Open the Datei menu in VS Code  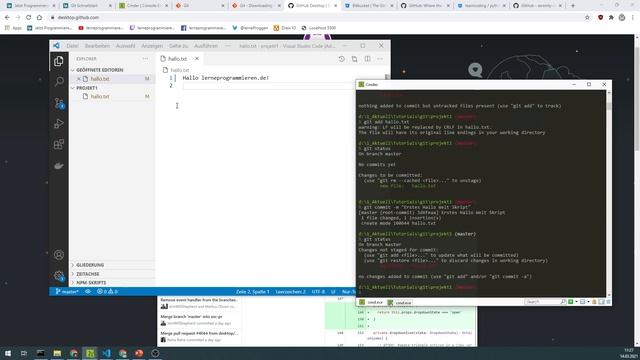pyautogui.click(x=72, y=46)
